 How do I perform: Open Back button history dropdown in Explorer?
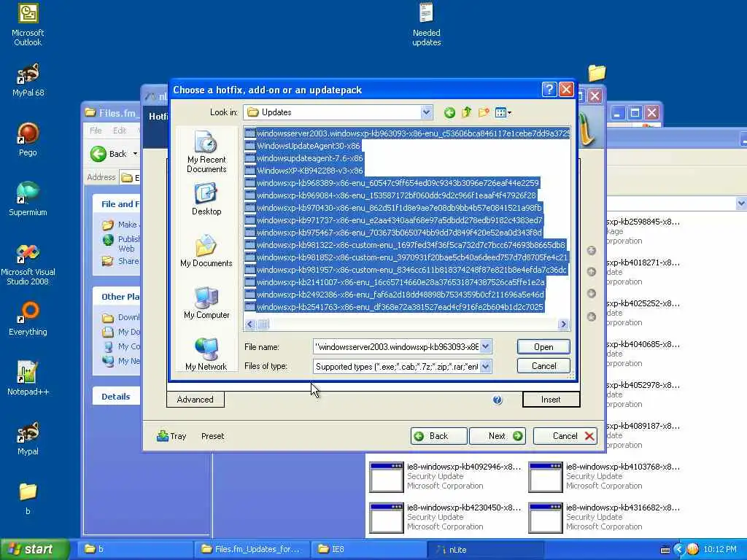135,154
